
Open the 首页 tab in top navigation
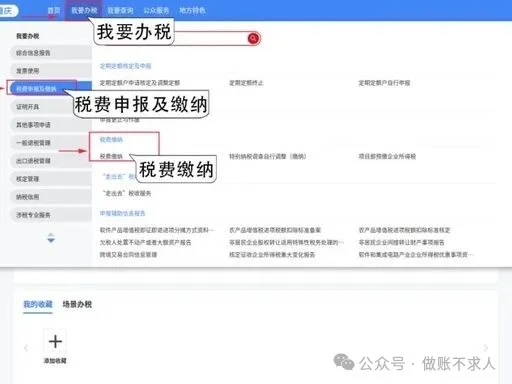[53, 10]
